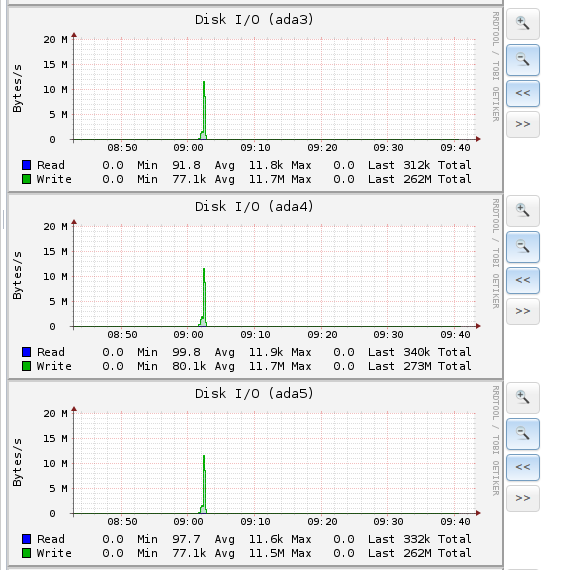The height and width of the screenshot is (570, 562).
Task: Click the ada5 Write green legend swatch
Action: (x=26, y=553)
